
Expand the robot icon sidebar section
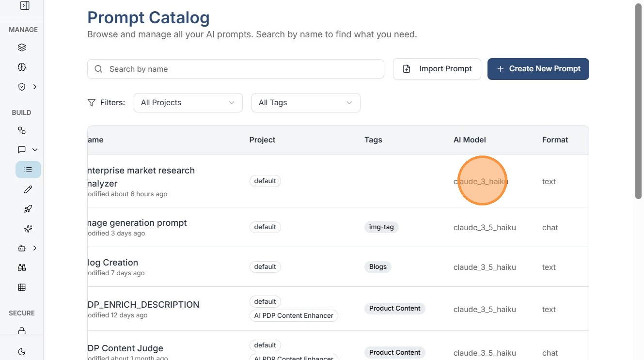coord(34,248)
